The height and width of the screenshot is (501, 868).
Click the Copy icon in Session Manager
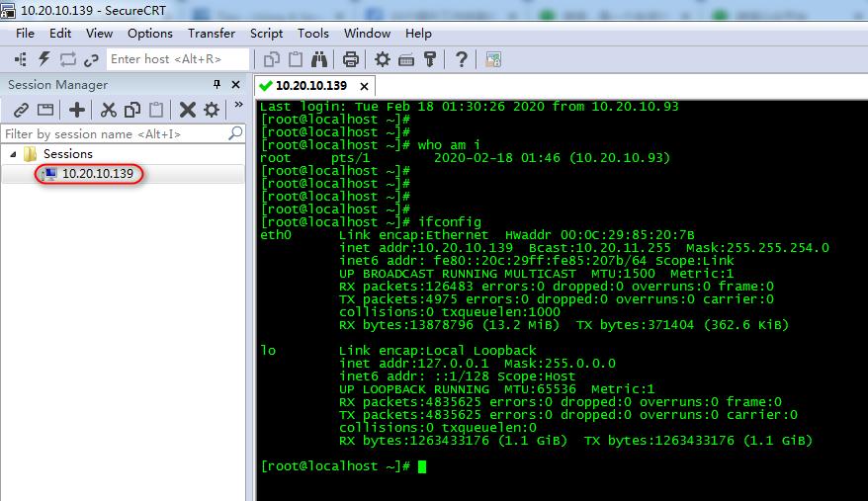pos(132,110)
